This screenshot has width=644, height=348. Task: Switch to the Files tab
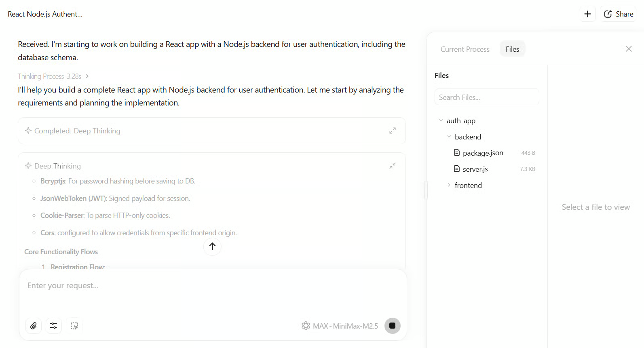click(x=512, y=49)
